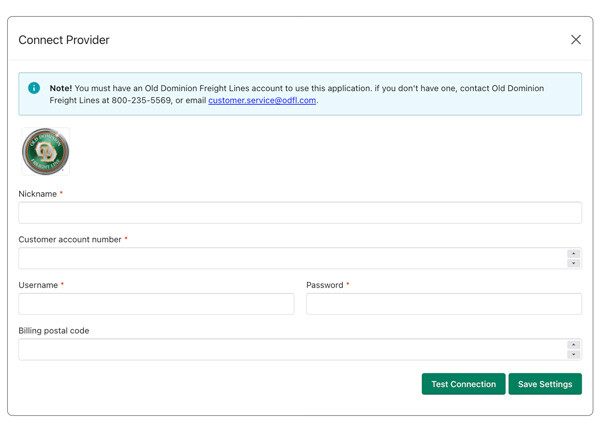This screenshot has height=434, width=600.
Task: Click the Old Dominion round logo
Action: tap(45, 152)
